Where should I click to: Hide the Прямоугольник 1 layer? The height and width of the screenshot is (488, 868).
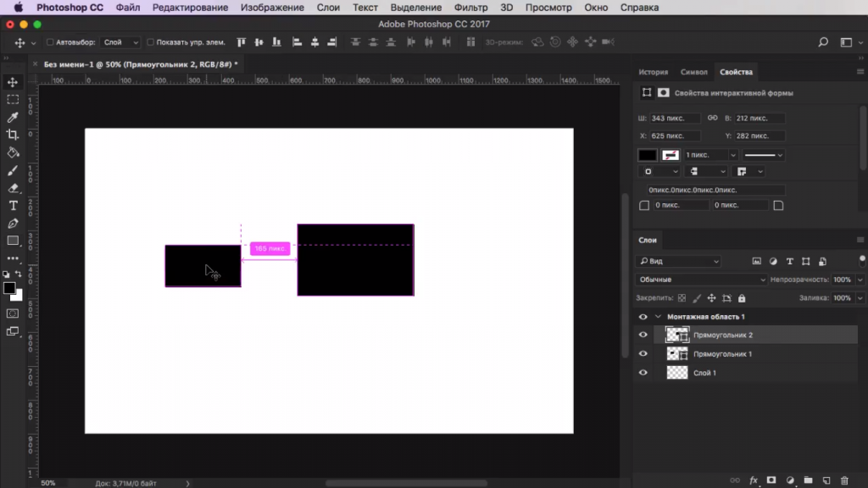point(643,353)
